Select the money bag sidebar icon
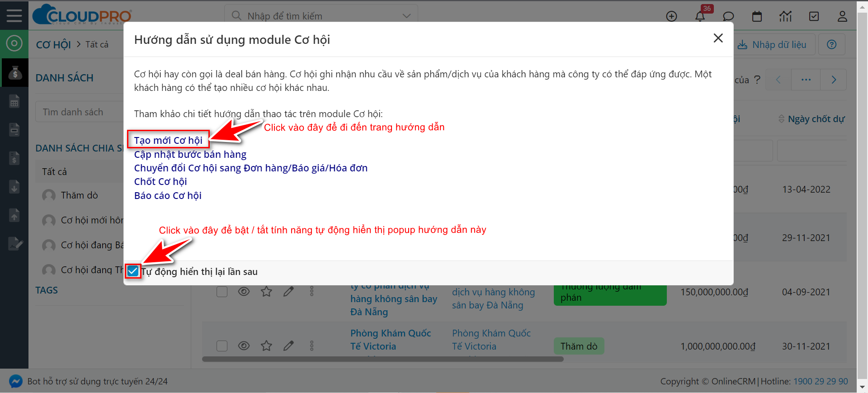This screenshot has height=393, width=868. pyautogui.click(x=14, y=72)
